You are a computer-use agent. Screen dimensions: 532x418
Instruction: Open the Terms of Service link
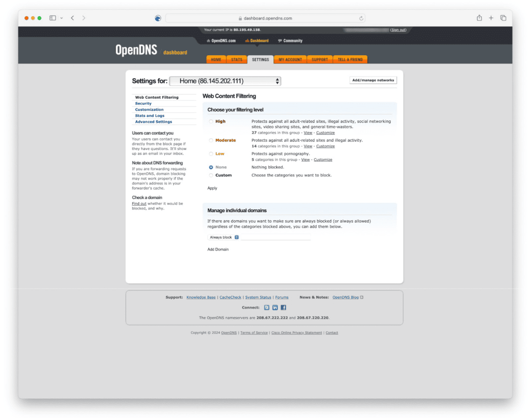point(254,333)
